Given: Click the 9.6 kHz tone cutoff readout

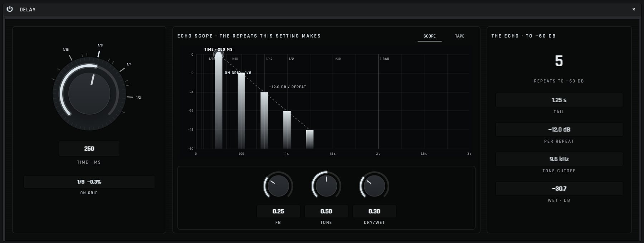Looking at the screenshot, I should (x=559, y=159).
